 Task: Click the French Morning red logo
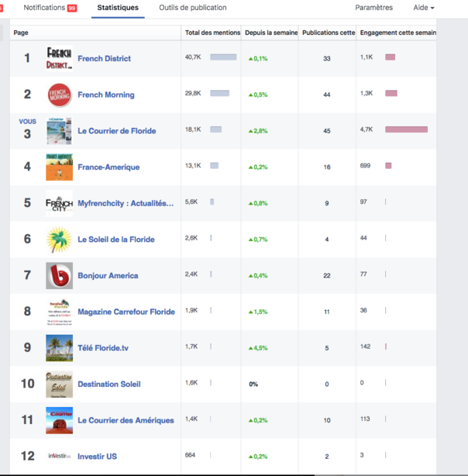tap(59, 95)
